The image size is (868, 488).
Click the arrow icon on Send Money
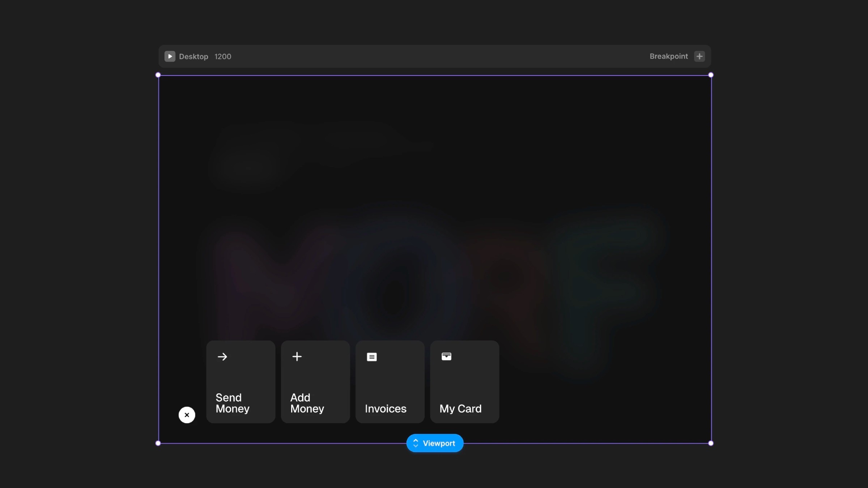pos(222,357)
